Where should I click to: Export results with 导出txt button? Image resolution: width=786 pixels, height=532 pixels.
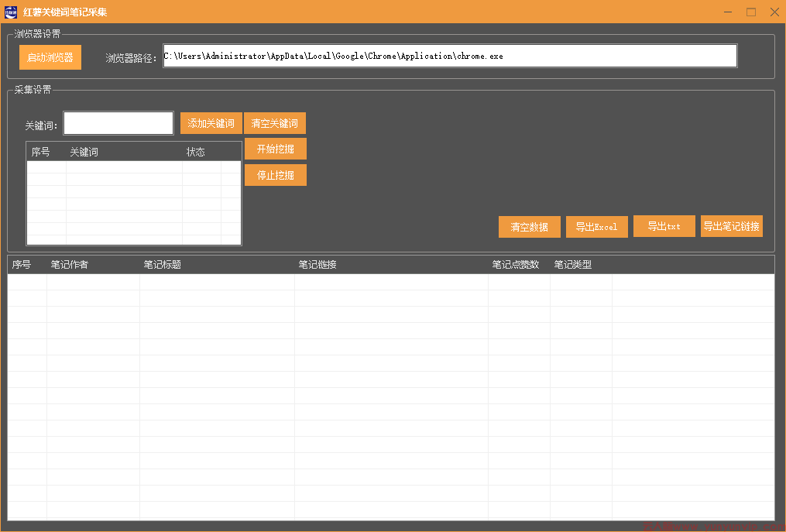(x=664, y=226)
